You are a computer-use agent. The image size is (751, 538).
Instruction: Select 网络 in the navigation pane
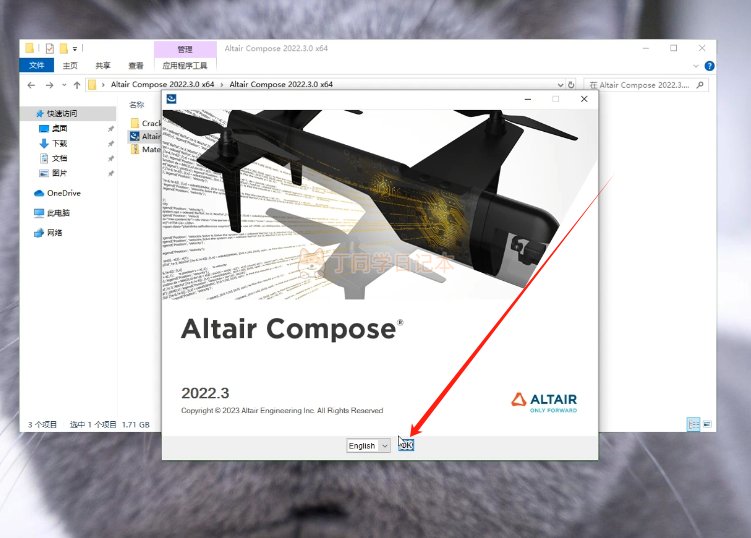pos(48,233)
